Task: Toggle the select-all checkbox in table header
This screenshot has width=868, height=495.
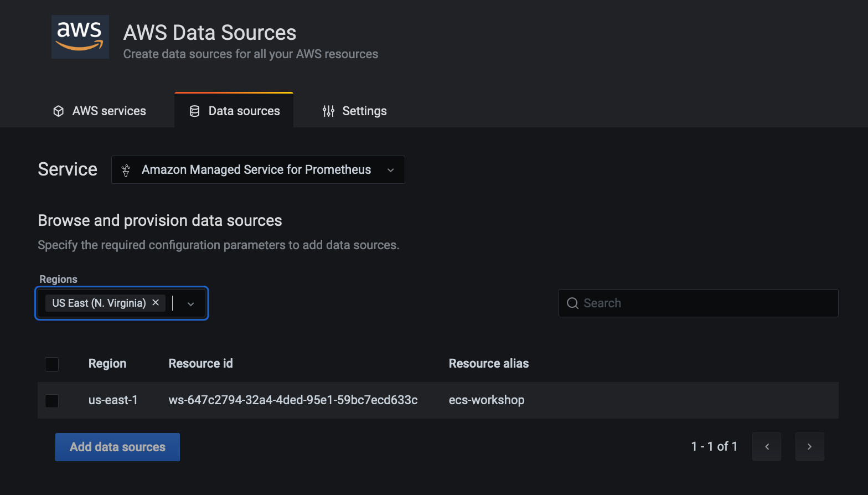Action: point(52,364)
